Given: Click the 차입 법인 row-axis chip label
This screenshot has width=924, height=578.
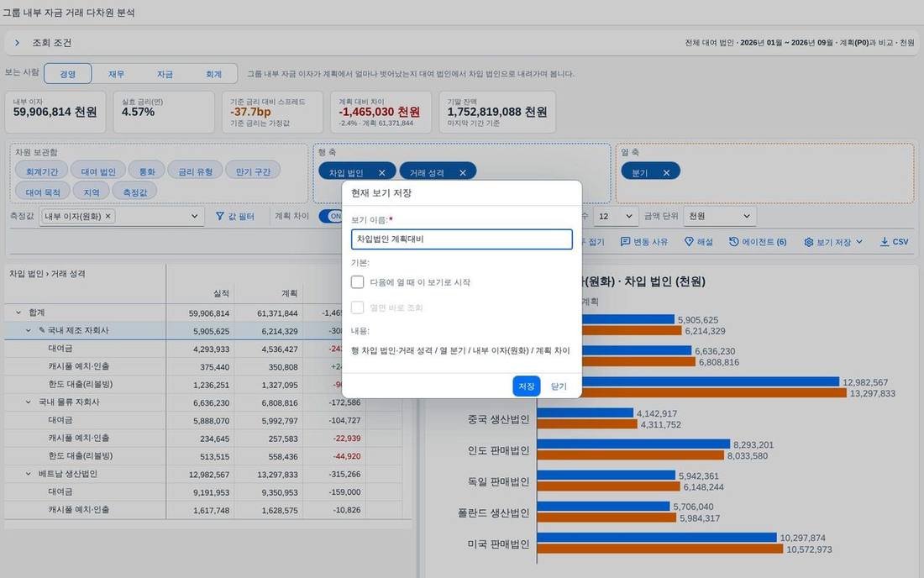Looking at the screenshot, I should 346,172.
